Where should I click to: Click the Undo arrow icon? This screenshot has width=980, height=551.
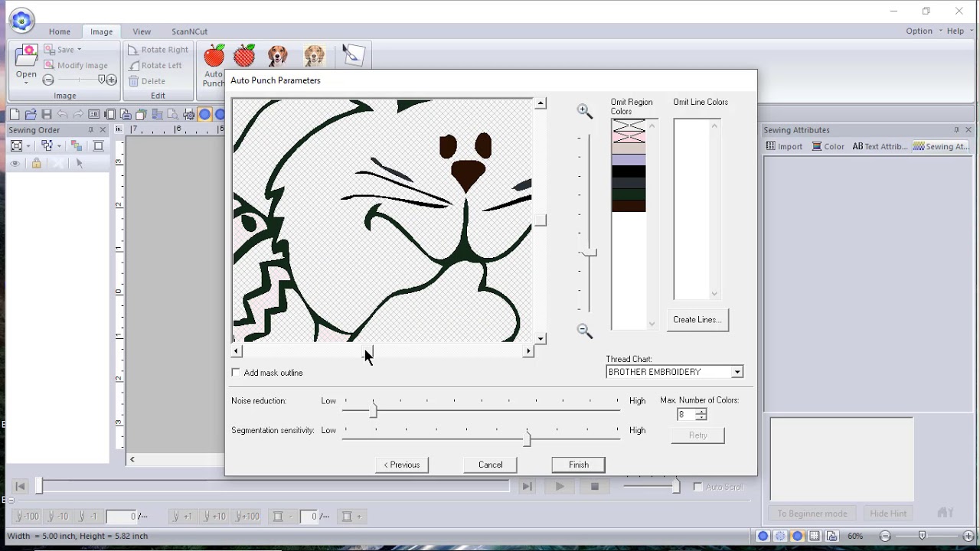point(62,115)
